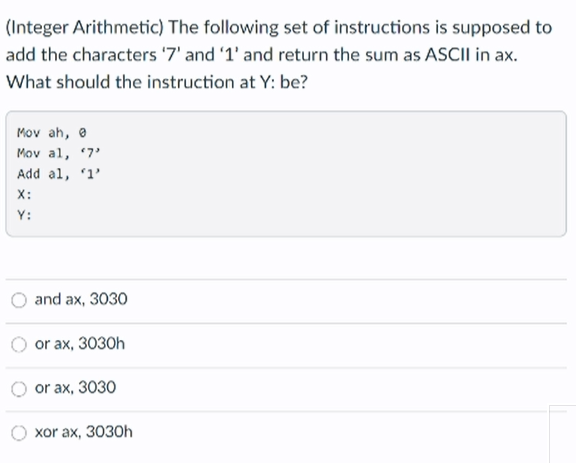Click the 'or ax, 3030h' answer label text
576x463 pixels.
point(80,344)
